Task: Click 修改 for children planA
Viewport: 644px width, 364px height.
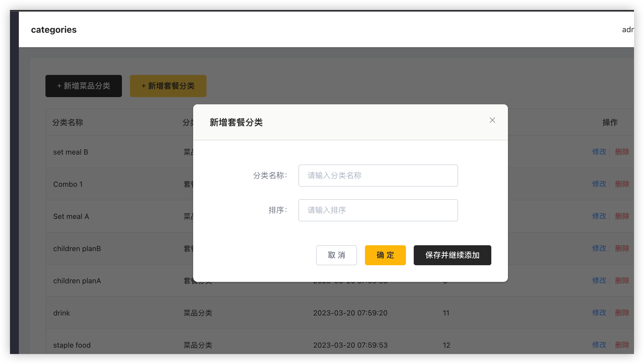Action: [x=599, y=280]
